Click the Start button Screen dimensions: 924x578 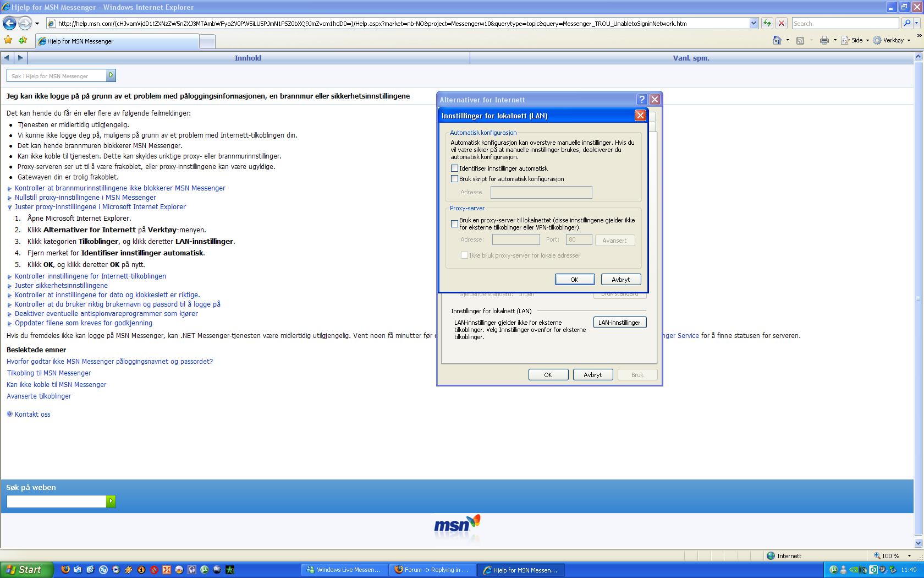pyautogui.click(x=27, y=570)
